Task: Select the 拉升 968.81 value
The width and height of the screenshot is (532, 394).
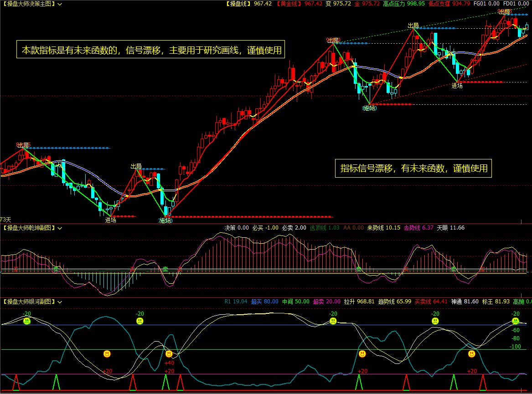Action: (x=359, y=302)
